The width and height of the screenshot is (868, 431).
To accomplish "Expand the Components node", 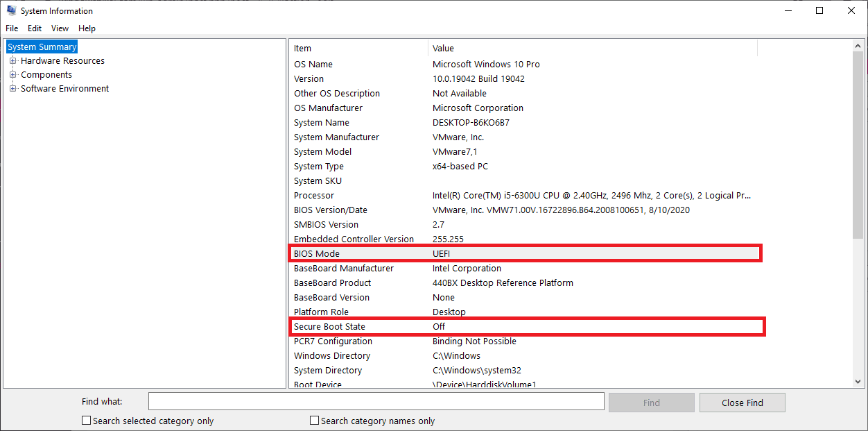I will 12,75.
